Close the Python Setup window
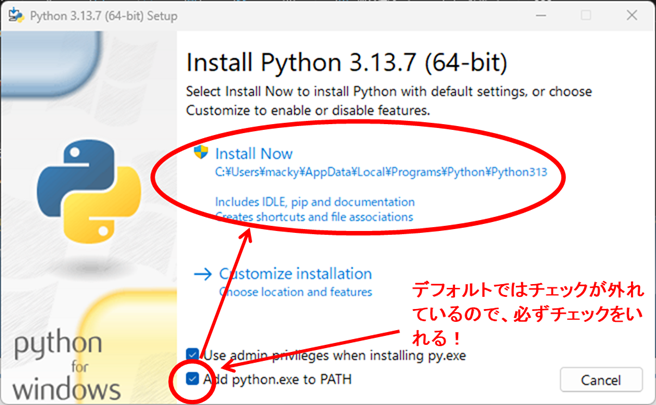Viewport: 656px width, 405px height. click(x=632, y=15)
